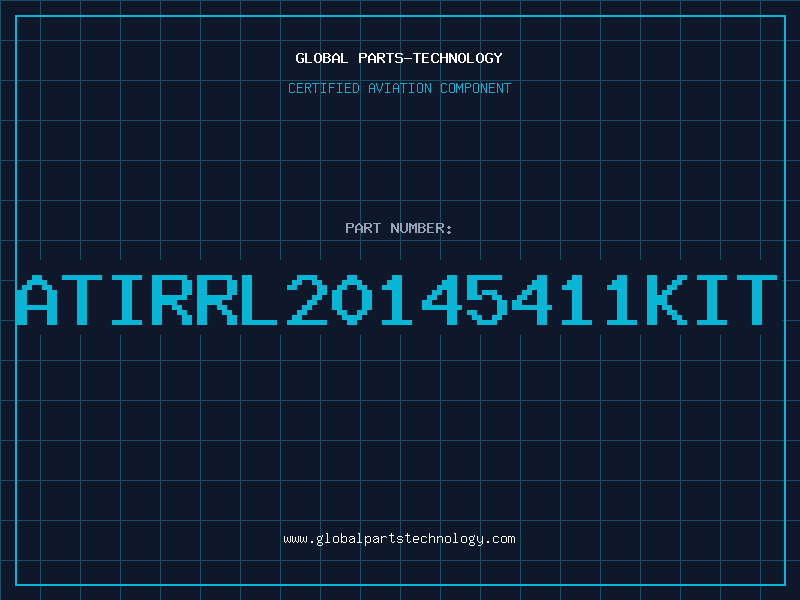Open the www.globalpartstechnology.com link
The image size is (800, 600).
pyautogui.click(x=399, y=539)
